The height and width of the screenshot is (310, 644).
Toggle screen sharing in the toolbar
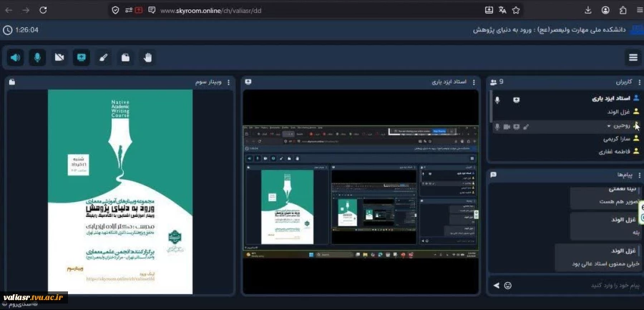(x=82, y=57)
